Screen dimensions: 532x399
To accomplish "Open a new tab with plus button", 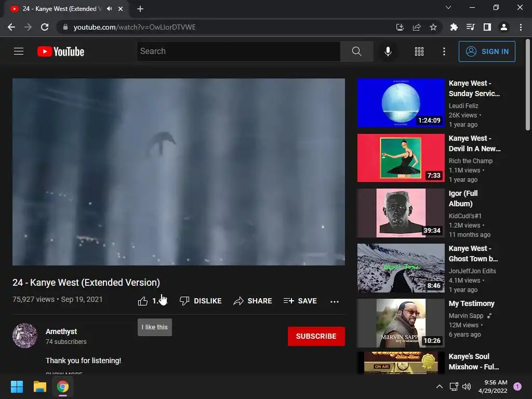I will point(140,9).
